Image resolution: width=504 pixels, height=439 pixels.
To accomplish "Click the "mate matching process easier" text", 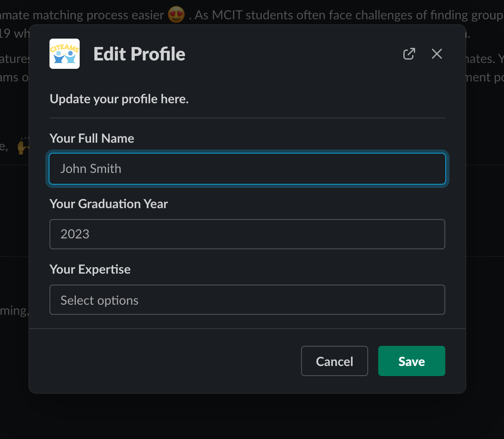I will tap(84, 16).
